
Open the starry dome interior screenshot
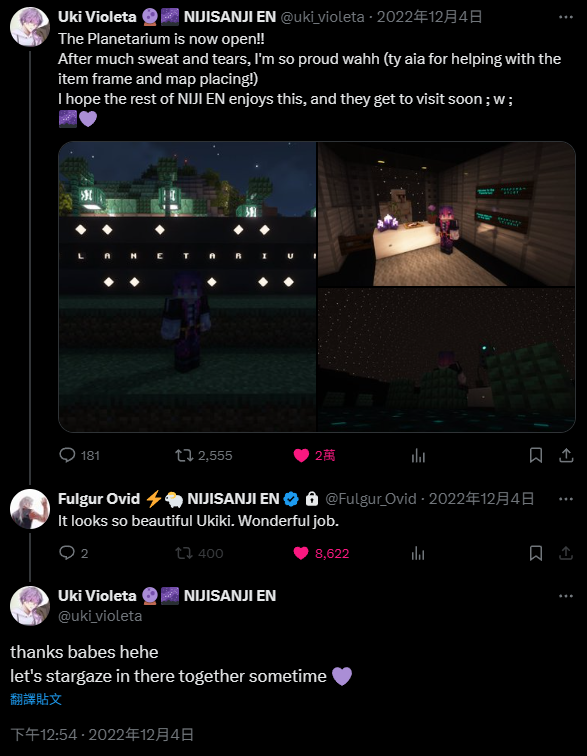(447, 360)
